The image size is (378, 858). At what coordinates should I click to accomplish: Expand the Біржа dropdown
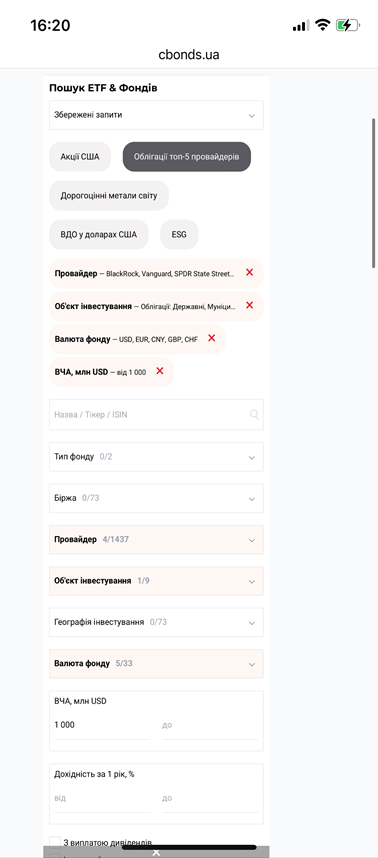156,498
